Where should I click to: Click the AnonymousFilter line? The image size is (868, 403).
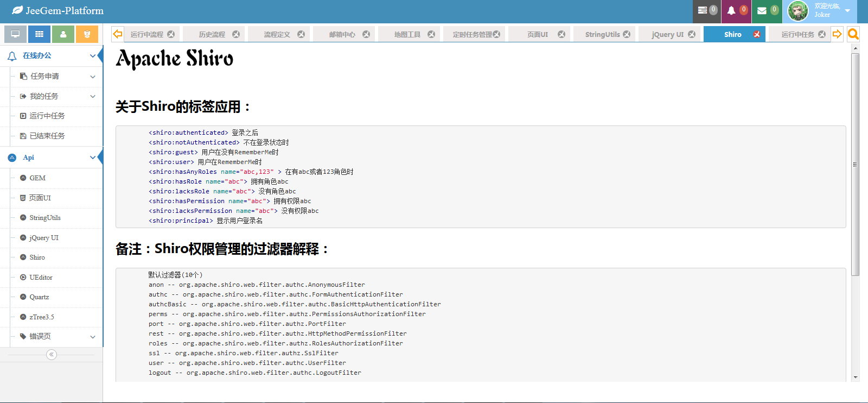[x=257, y=285]
